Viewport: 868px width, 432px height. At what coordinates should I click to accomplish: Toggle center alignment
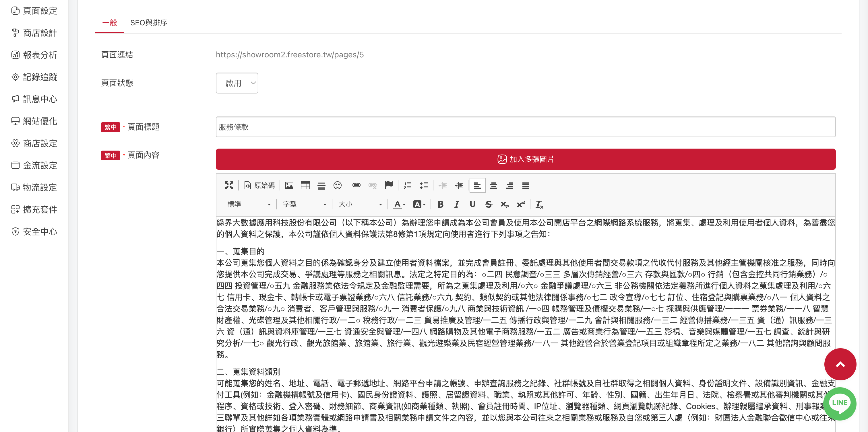(x=494, y=185)
